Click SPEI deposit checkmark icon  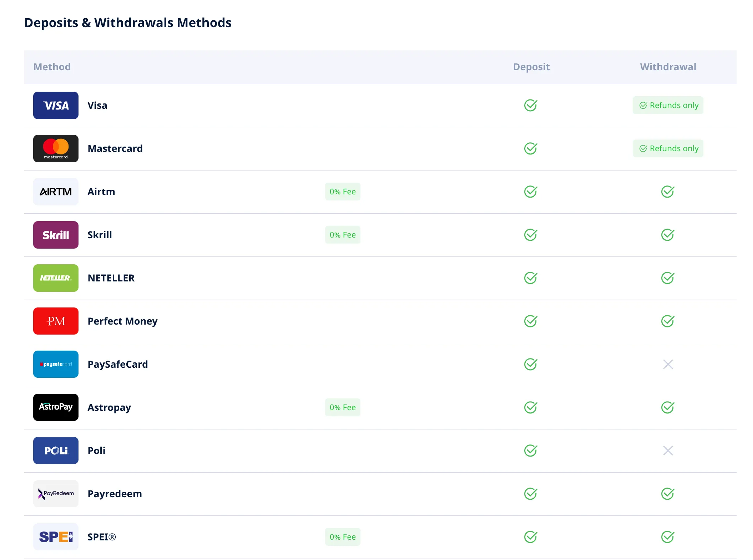(x=531, y=537)
